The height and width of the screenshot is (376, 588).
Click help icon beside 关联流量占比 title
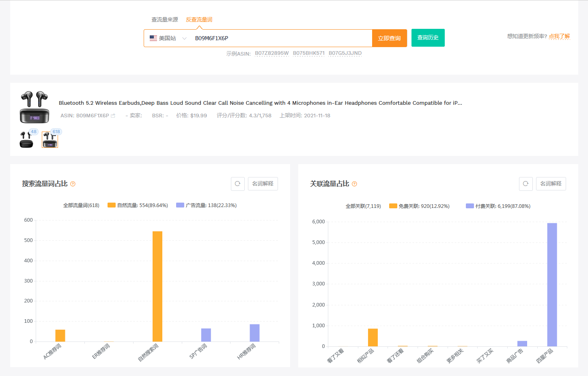[354, 184]
